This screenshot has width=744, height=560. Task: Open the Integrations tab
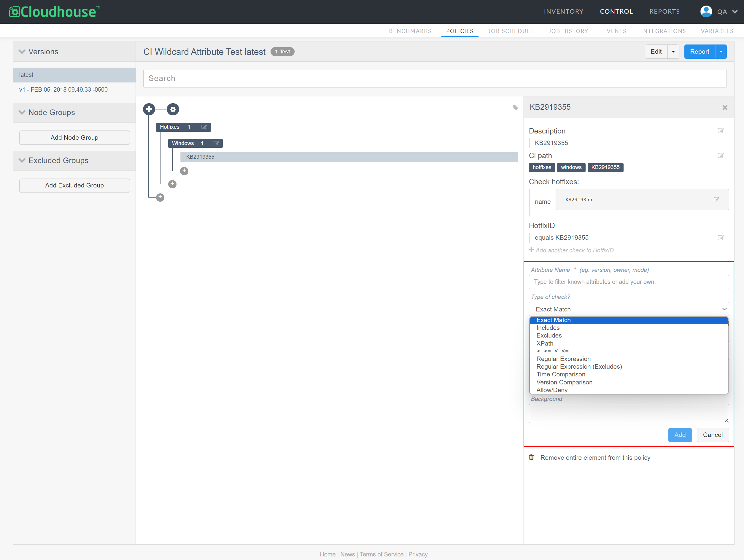click(663, 31)
